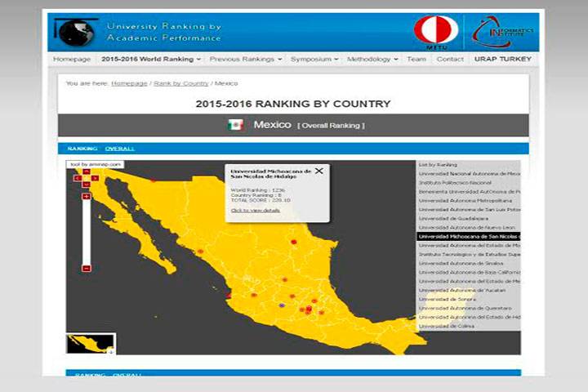Click the URAP globe logo
Screen dimensions: 588x392
(x=75, y=33)
